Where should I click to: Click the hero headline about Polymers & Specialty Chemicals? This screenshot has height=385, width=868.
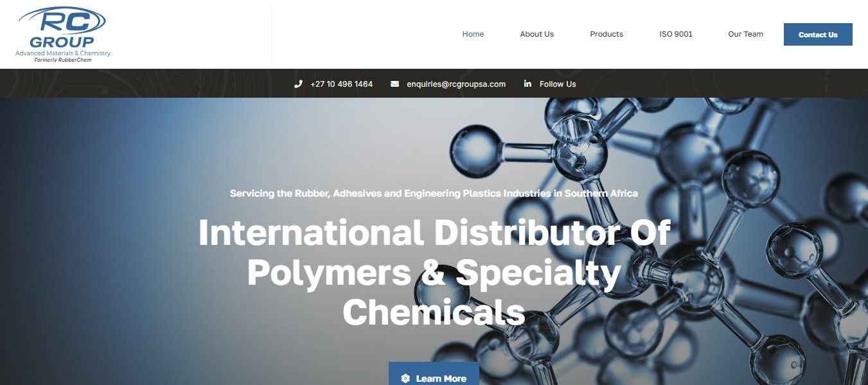click(434, 273)
